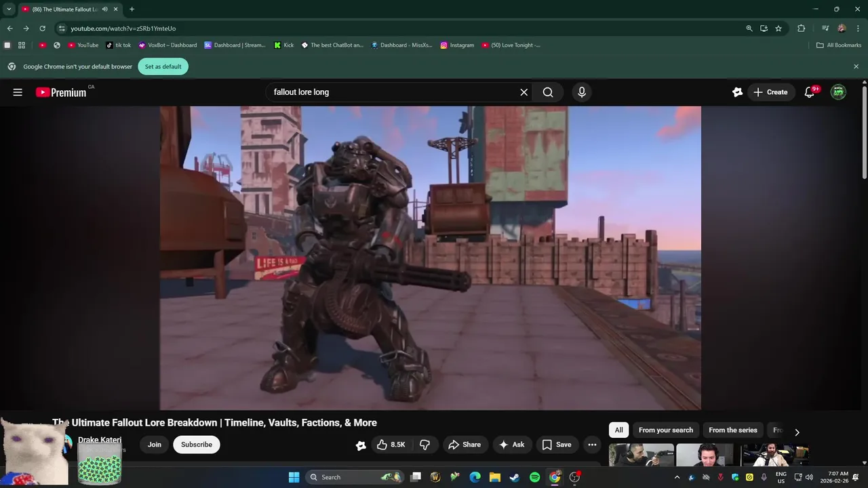Go to YouTube Premium home logo
The height and width of the screenshot is (488, 868).
coord(61,92)
